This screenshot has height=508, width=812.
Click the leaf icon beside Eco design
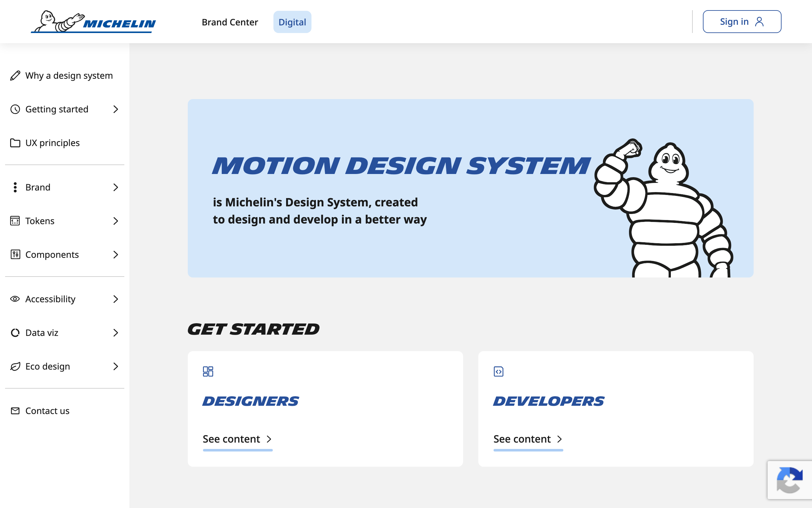click(15, 366)
